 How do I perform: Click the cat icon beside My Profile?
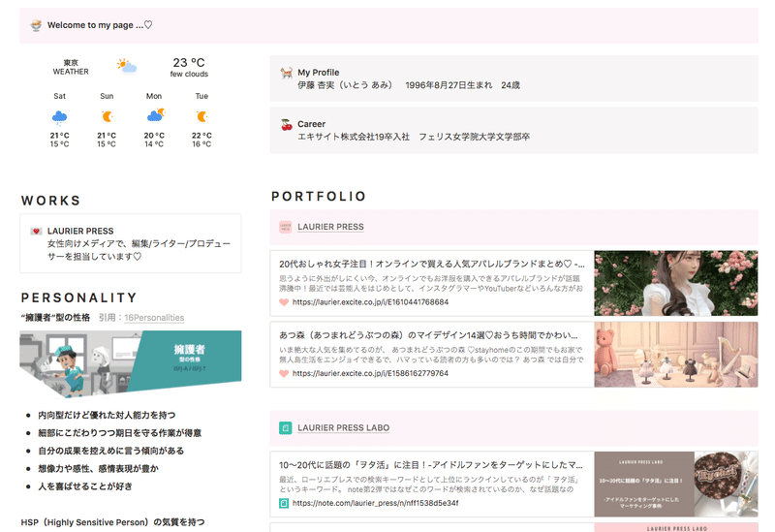(286, 74)
